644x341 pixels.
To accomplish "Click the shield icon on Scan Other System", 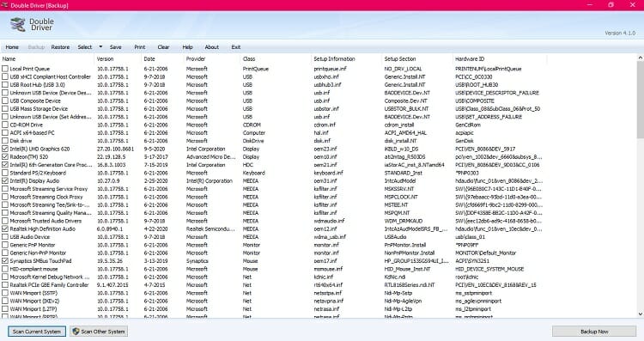I will pyautogui.click(x=76, y=332).
